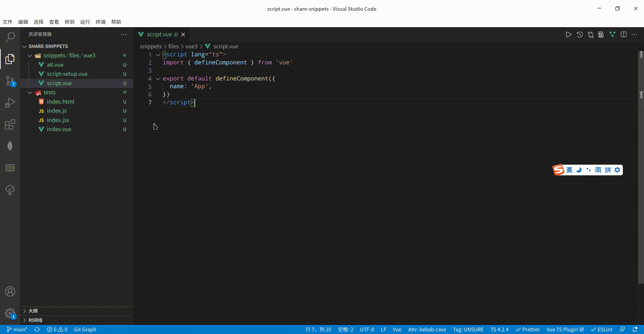Open Run and Debug view
Image resolution: width=644 pixels, height=334 pixels.
pyautogui.click(x=10, y=103)
